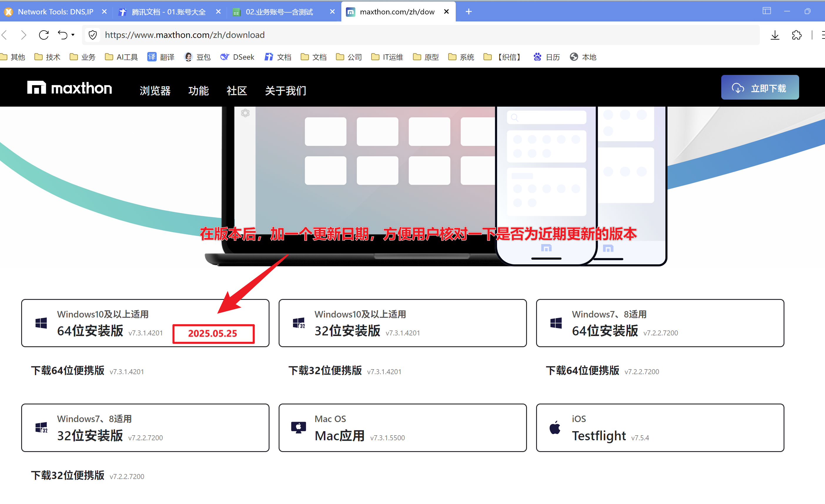This screenshot has width=825, height=504.
Task: Open the 功能 menu item
Action: tap(198, 90)
